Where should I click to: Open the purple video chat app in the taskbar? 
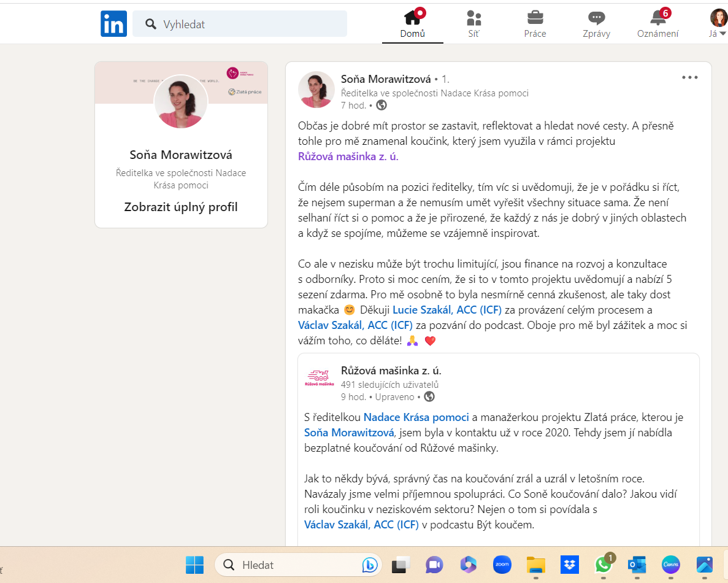coord(434,565)
